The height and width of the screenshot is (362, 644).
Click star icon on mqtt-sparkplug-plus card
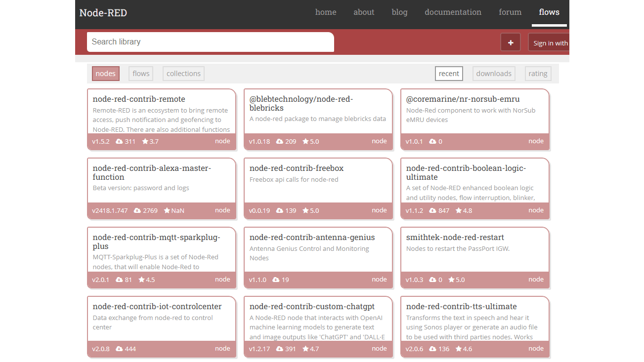click(141, 280)
